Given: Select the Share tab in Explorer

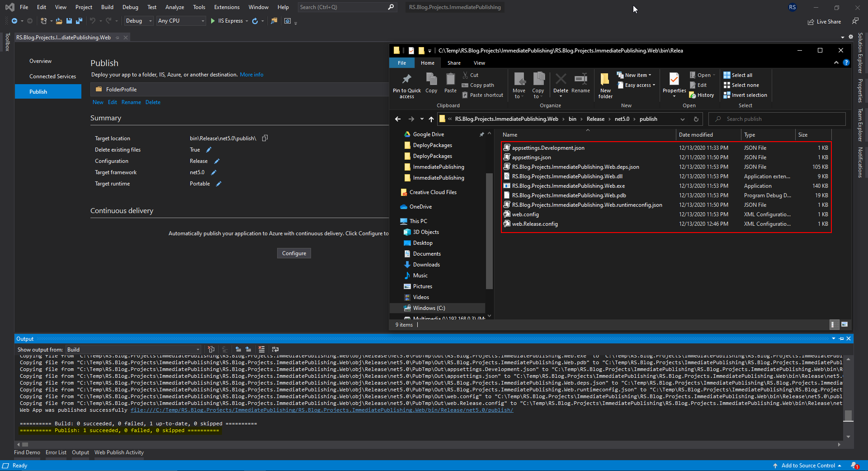Looking at the screenshot, I should coord(454,63).
